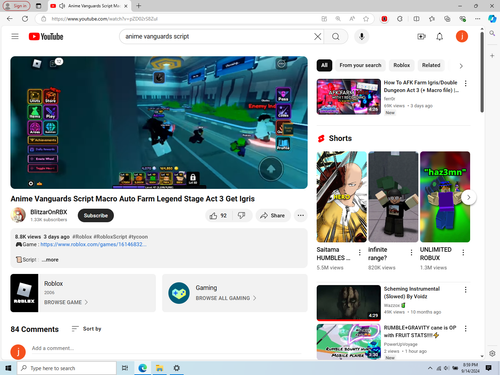
Task: Click the browser Sign in profile button
Action: pyautogui.click(x=16, y=6)
